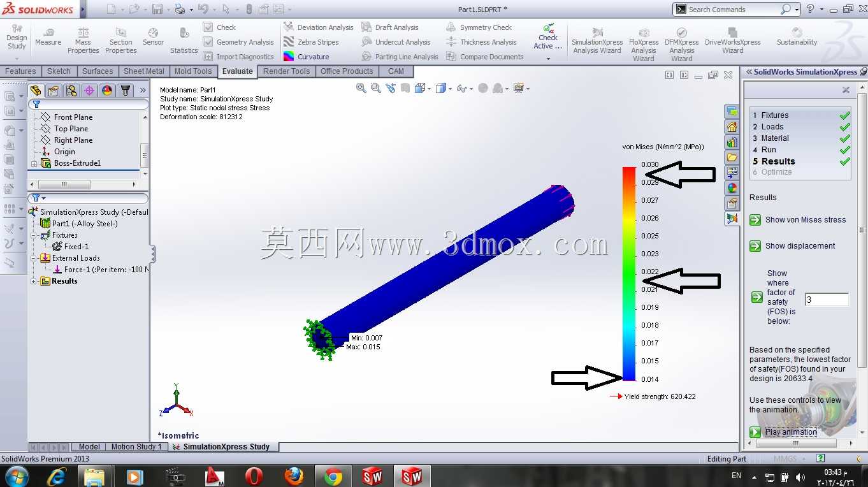Expand the Results tree node
This screenshot has height=487, width=868.
pos(34,281)
